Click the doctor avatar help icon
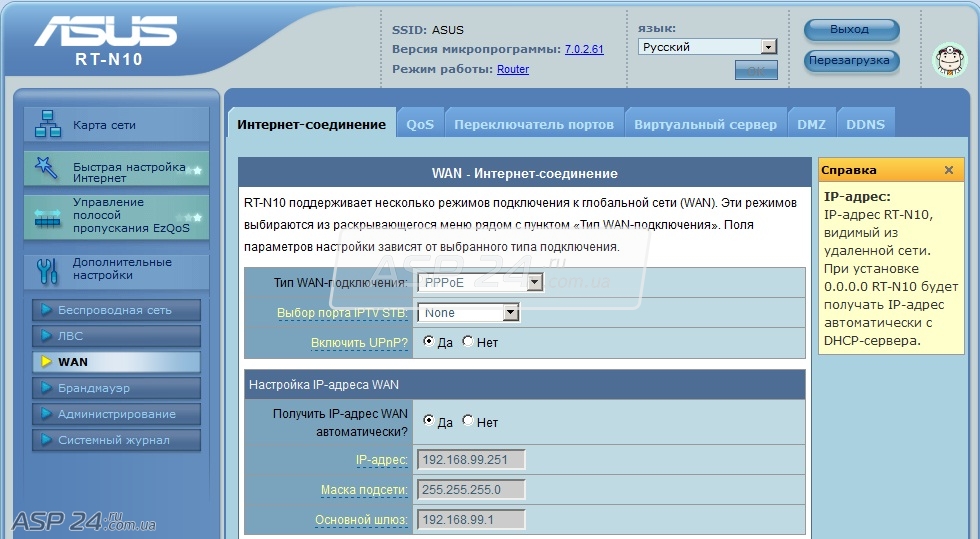This screenshot has height=539, width=980. [x=949, y=60]
